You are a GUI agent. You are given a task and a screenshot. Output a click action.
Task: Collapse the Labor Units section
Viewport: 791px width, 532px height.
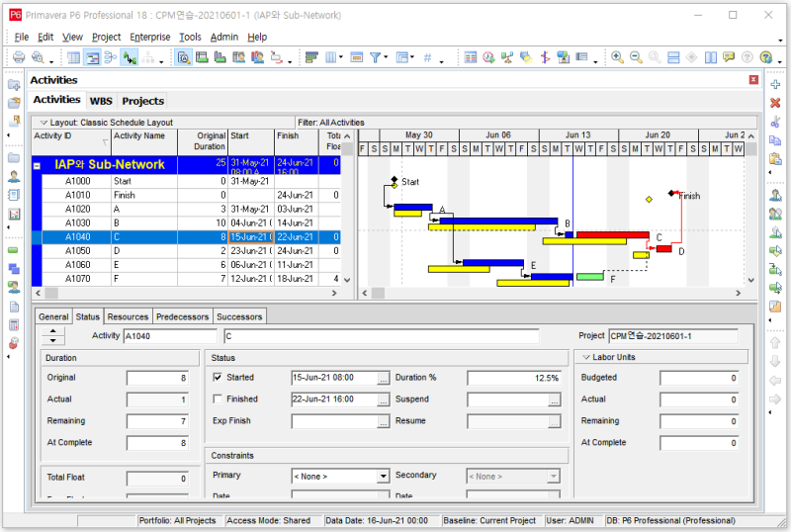[x=586, y=357]
